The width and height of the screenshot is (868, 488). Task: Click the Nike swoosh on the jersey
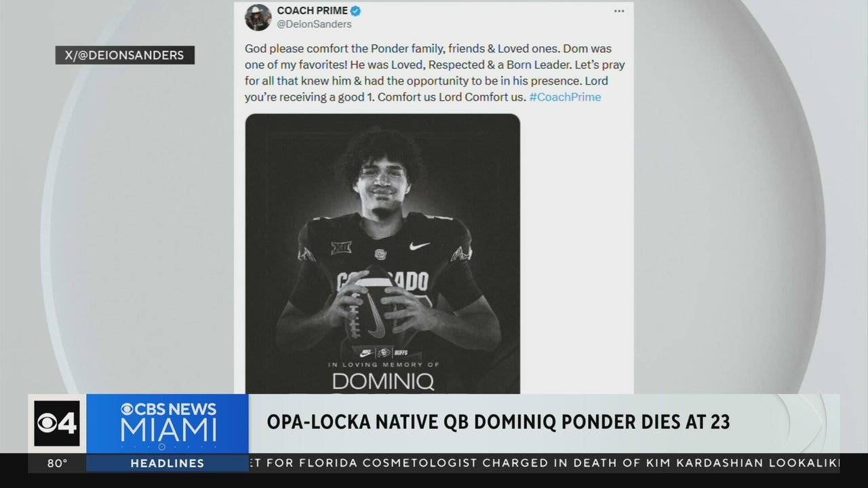pos(420,246)
